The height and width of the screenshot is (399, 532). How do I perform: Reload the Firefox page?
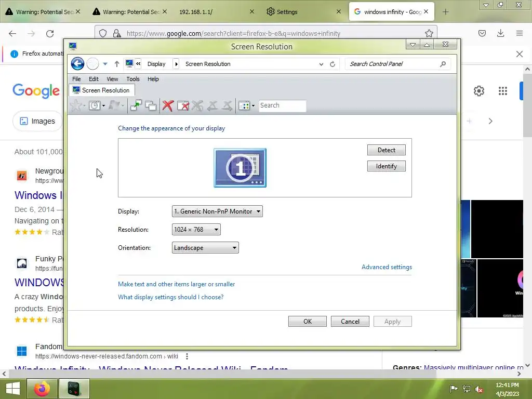(x=50, y=33)
